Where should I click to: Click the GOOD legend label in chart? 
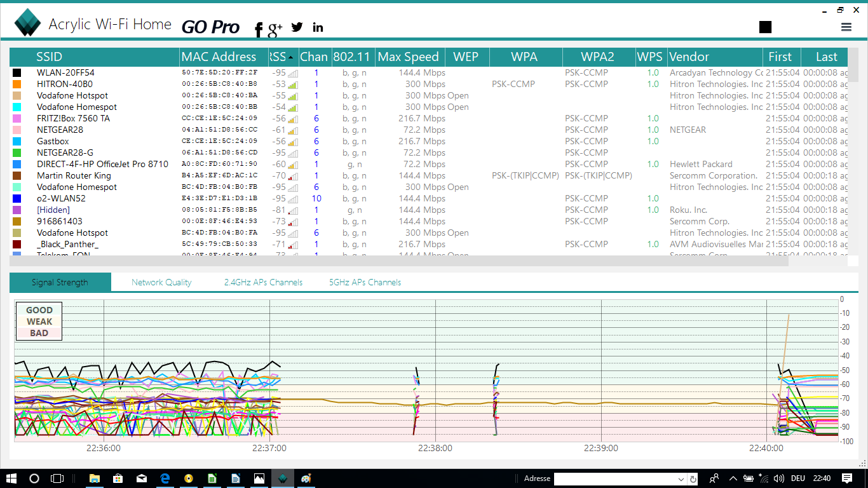click(x=39, y=310)
